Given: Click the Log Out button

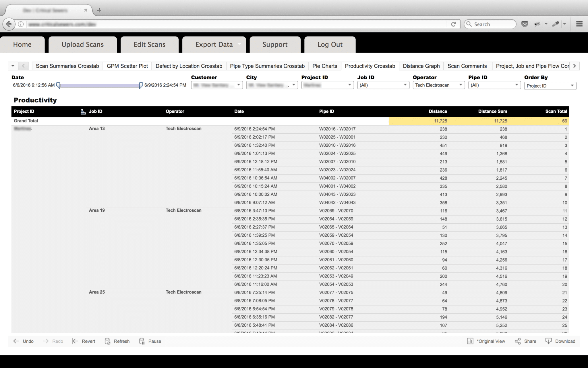Looking at the screenshot, I should (x=330, y=45).
